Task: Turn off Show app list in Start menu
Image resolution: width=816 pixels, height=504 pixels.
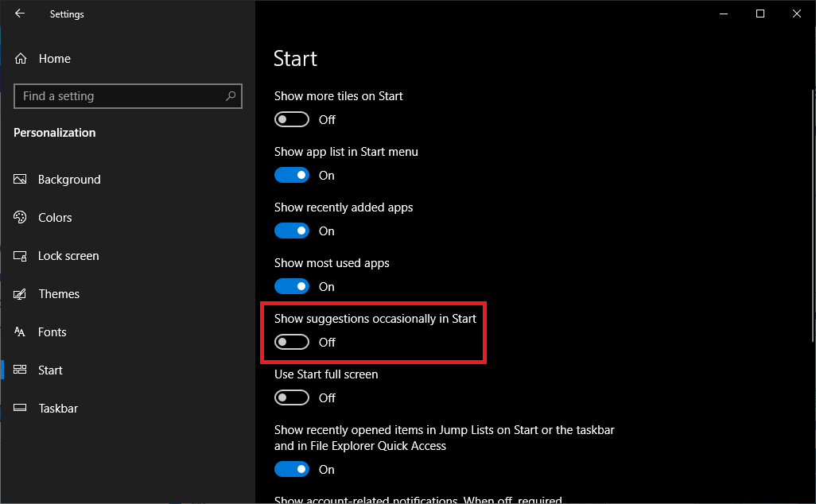Action: 292,175
